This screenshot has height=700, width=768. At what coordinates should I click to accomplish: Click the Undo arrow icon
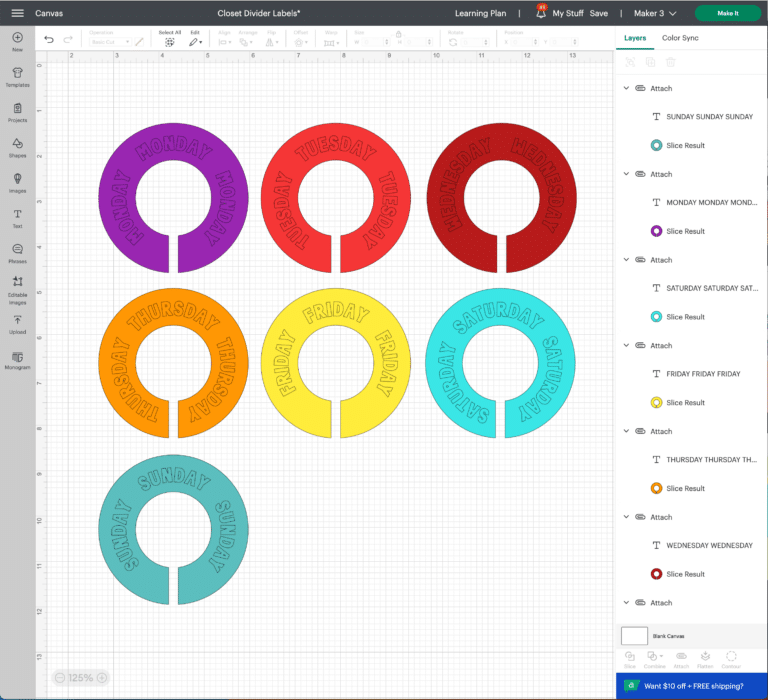[49, 39]
